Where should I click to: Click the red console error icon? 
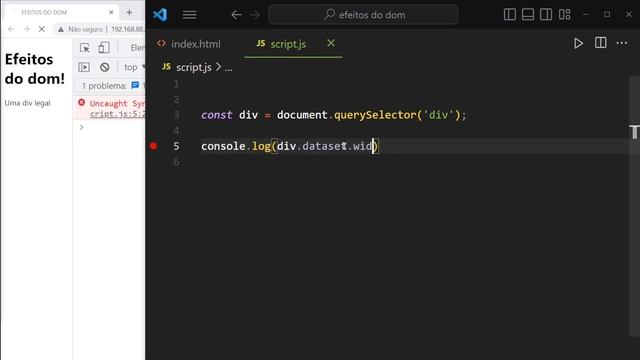click(82, 102)
